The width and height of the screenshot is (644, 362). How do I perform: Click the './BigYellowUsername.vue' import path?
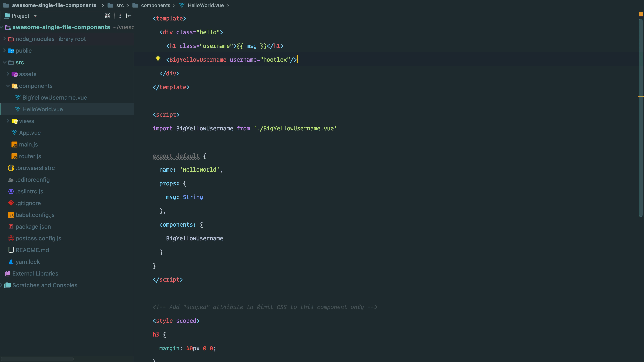(295, 128)
